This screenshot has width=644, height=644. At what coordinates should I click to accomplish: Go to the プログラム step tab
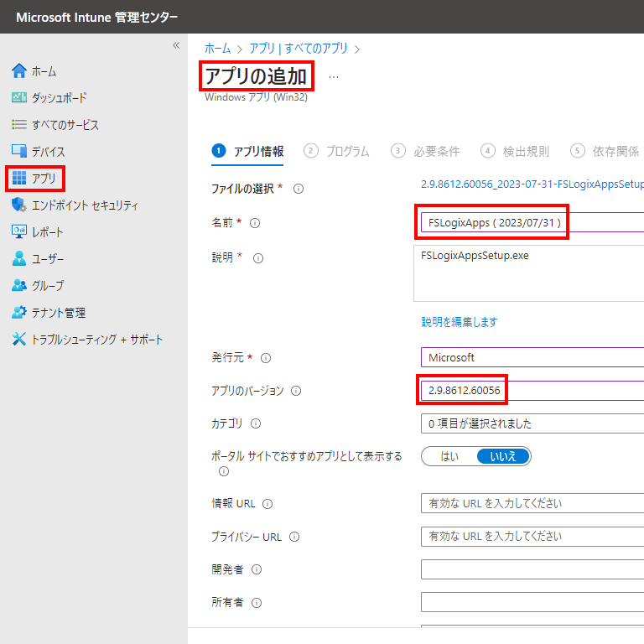coord(336,151)
